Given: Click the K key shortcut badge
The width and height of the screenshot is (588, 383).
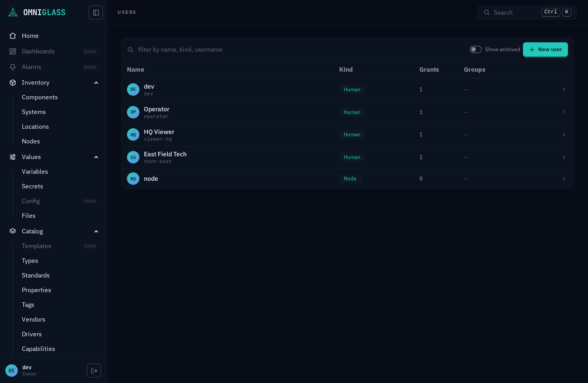Looking at the screenshot, I should (566, 12).
